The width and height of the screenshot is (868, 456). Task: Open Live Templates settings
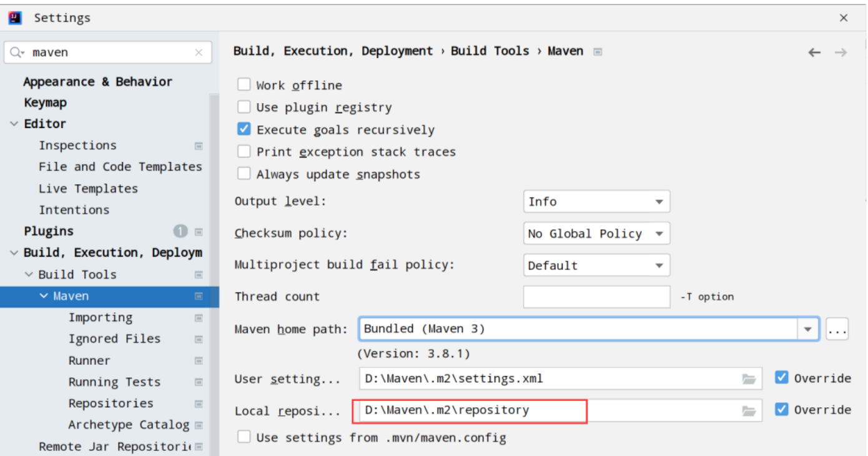pos(88,189)
